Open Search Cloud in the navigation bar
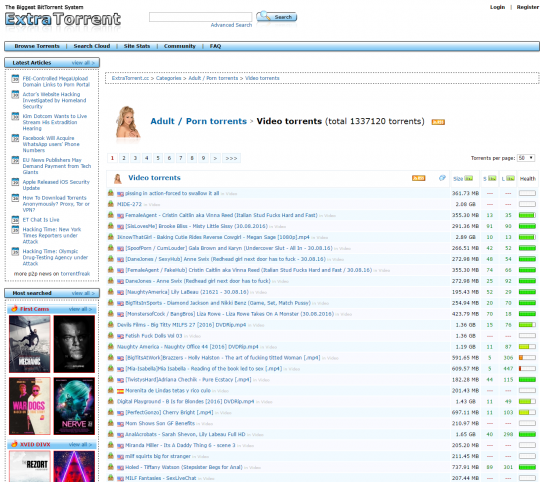This screenshot has width=540, height=482. point(92,46)
